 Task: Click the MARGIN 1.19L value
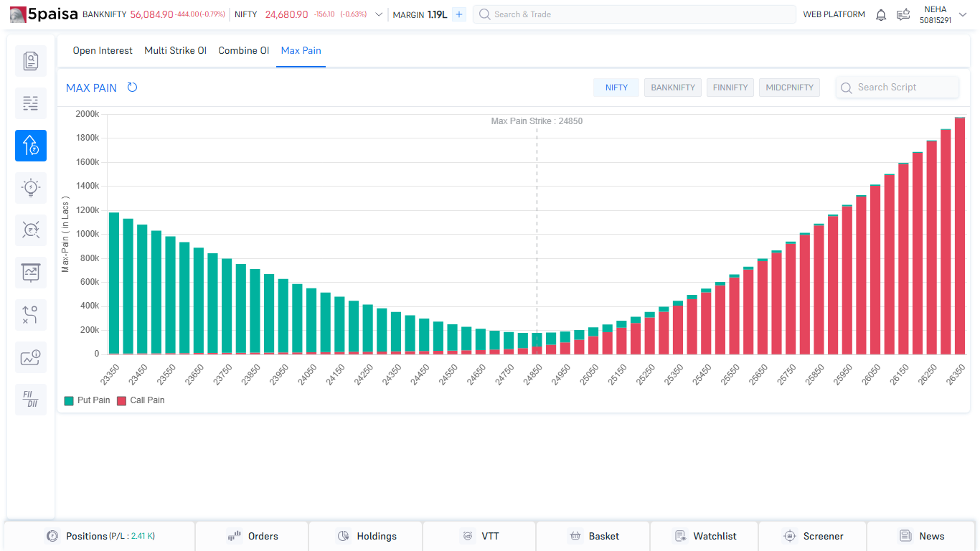437,14
